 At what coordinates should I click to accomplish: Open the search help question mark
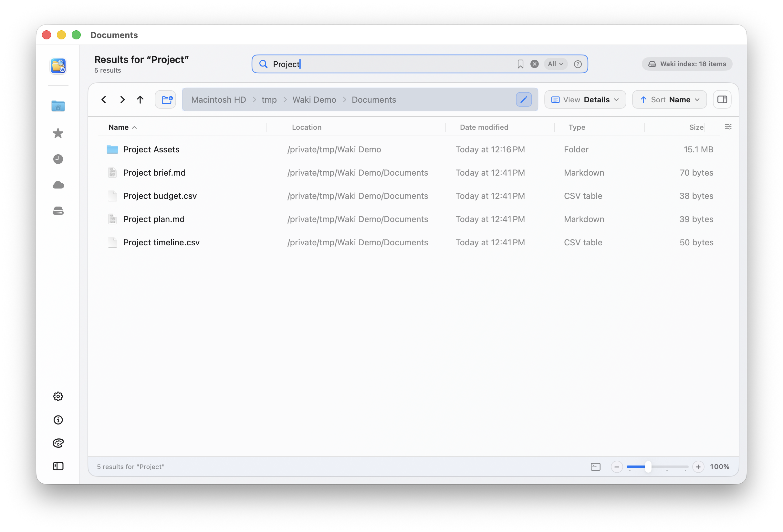[x=578, y=64]
